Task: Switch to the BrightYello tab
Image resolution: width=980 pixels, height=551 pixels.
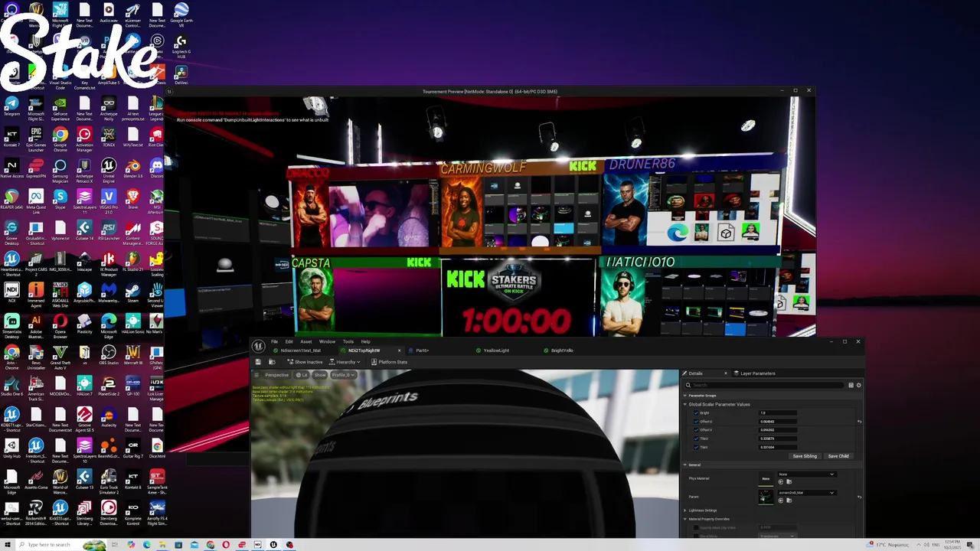Action: coord(562,350)
